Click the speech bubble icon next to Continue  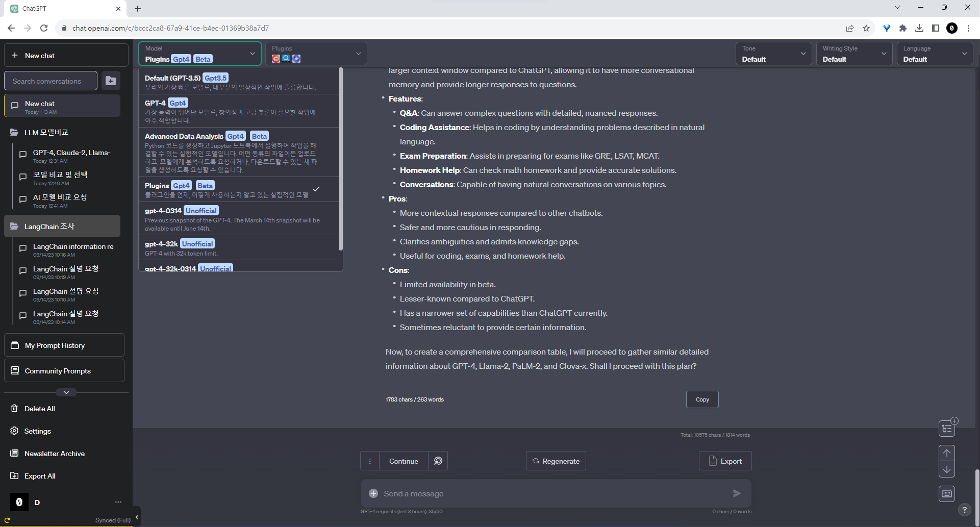click(438, 461)
